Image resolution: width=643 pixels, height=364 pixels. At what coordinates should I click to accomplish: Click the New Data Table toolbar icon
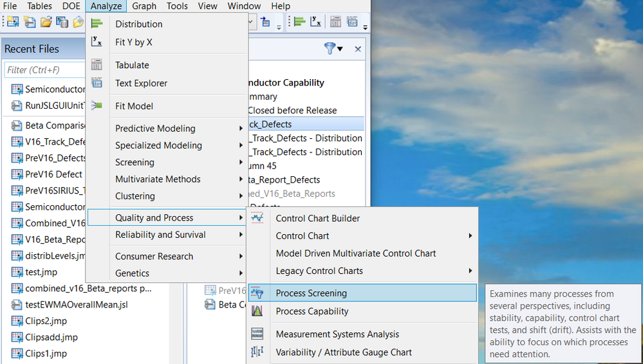pyautogui.click(x=13, y=22)
